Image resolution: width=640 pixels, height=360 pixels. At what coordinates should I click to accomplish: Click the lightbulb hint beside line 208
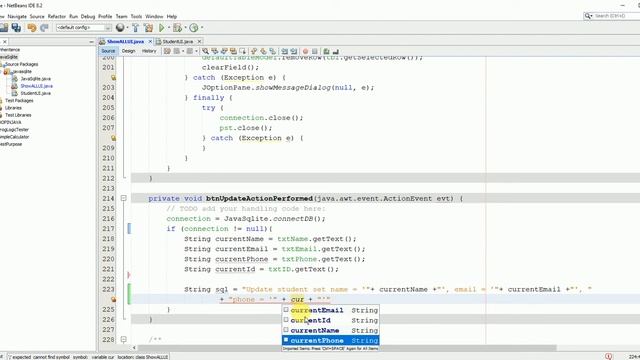[113, 138]
